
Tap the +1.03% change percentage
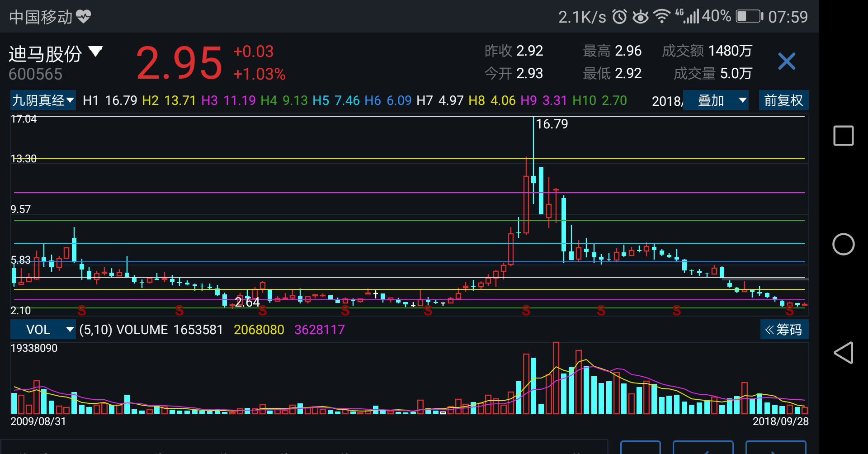tap(259, 74)
